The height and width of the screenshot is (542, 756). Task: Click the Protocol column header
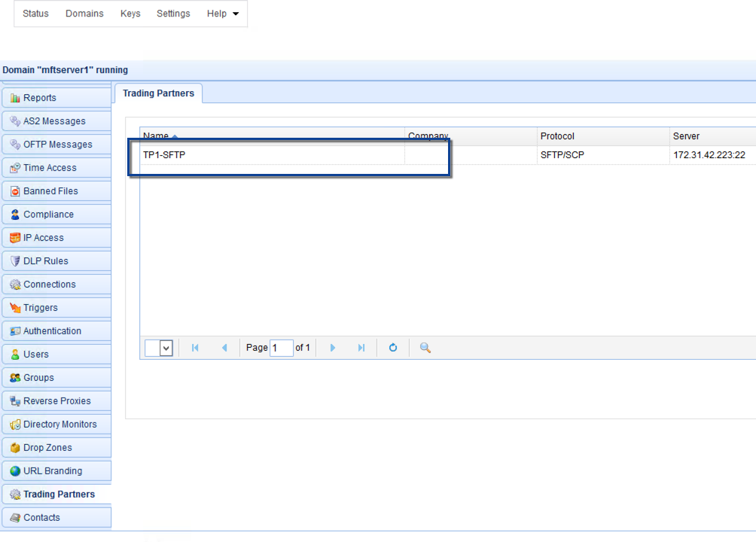click(557, 136)
